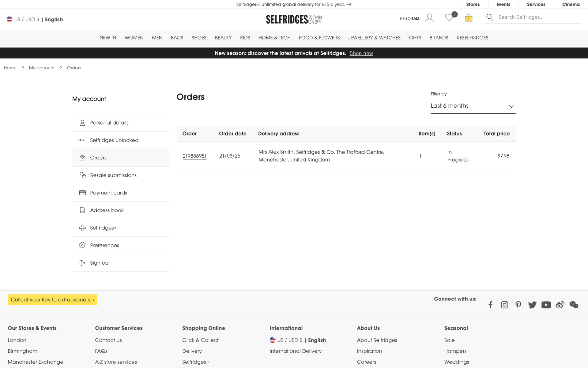Open Selfridges Instagram icon
The width and height of the screenshot is (588, 368).
point(504,305)
